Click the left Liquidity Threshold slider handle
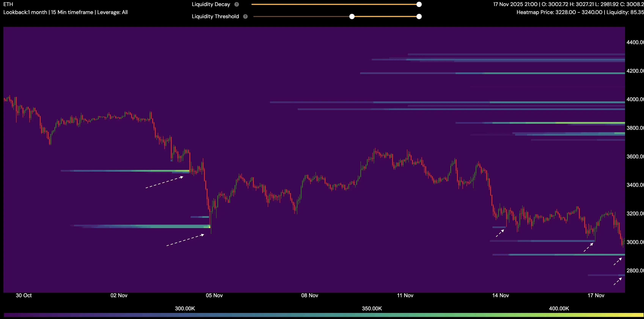644x319 pixels. click(352, 16)
